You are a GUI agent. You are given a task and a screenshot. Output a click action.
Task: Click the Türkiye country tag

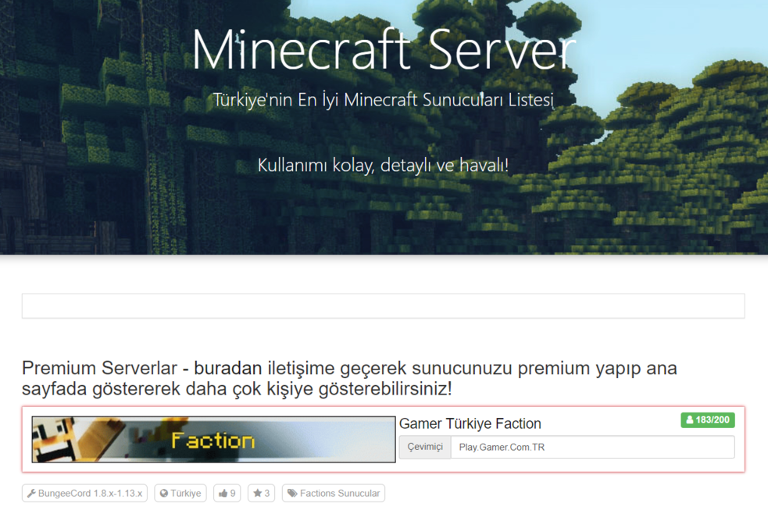click(180, 493)
